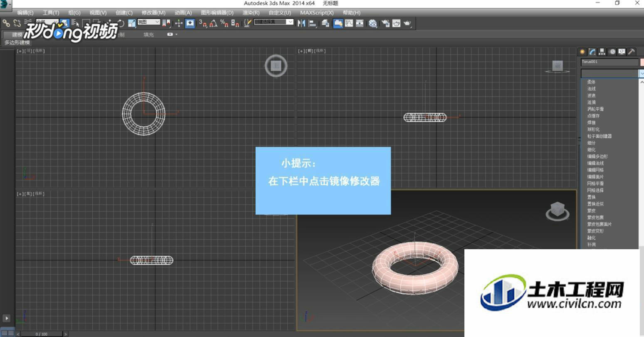Select the Link tool in the toolbar

tap(6, 23)
